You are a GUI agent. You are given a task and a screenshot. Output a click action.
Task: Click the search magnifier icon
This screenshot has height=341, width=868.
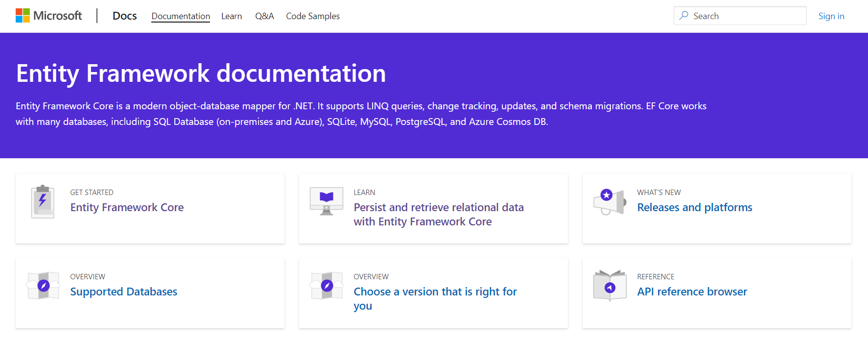[684, 16]
